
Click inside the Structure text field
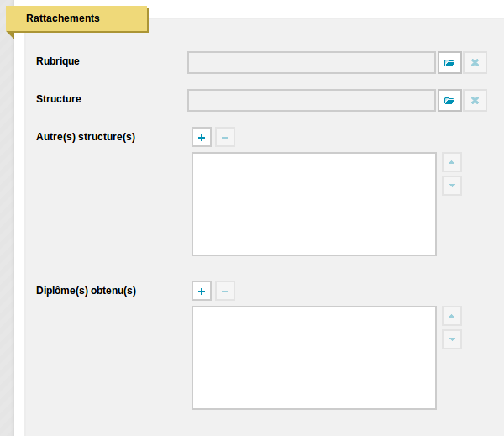(x=312, y=101)
